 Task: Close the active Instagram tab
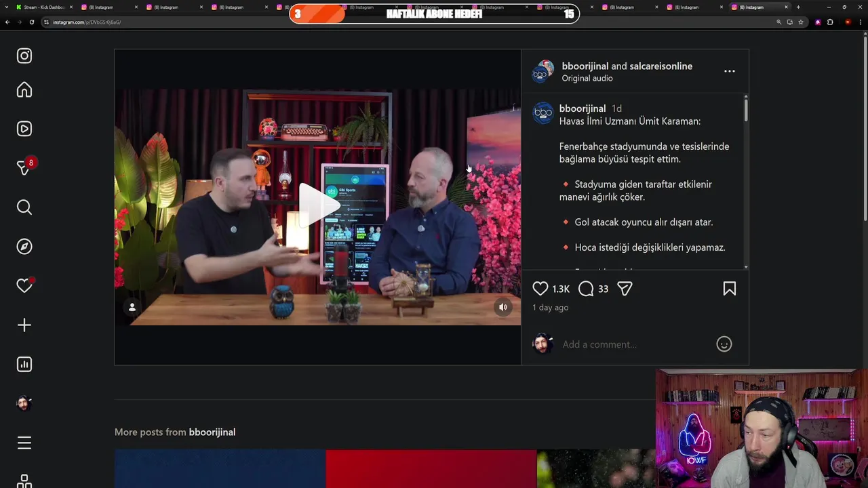(787, 7)
